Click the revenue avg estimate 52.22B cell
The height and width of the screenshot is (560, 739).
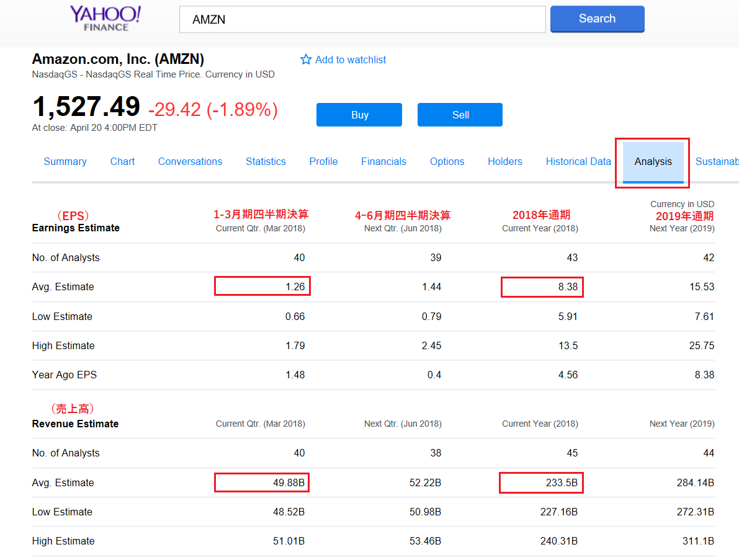click(425, 482)
